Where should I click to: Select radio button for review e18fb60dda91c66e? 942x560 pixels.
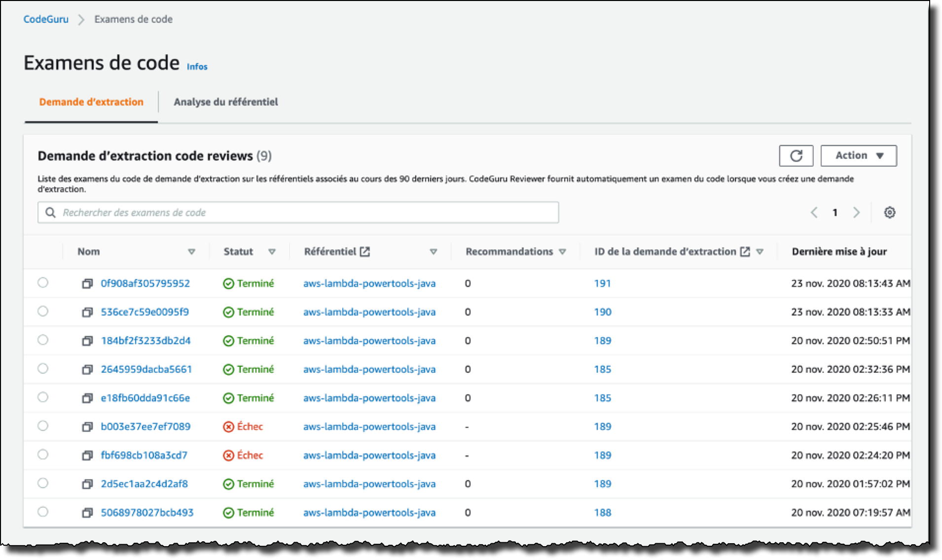coord(43,397)
